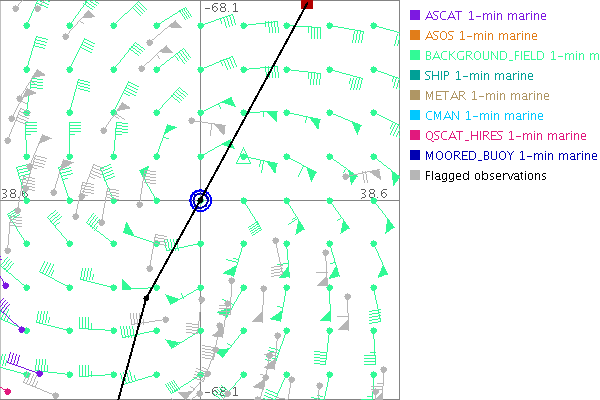Select the "BACKGROUND_FIELD 1-min marine" legend text
This screenshot has height=400, width=600.
click(x=511, y=56)
